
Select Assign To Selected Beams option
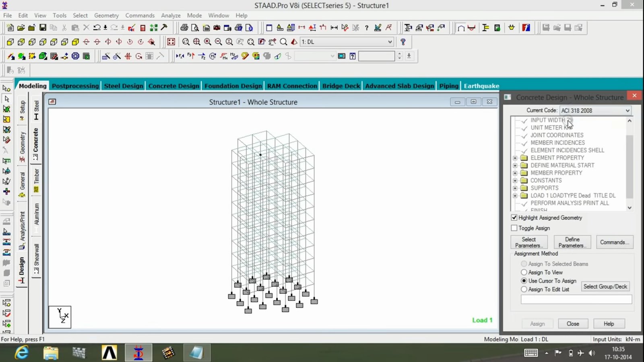coord(524,264)
